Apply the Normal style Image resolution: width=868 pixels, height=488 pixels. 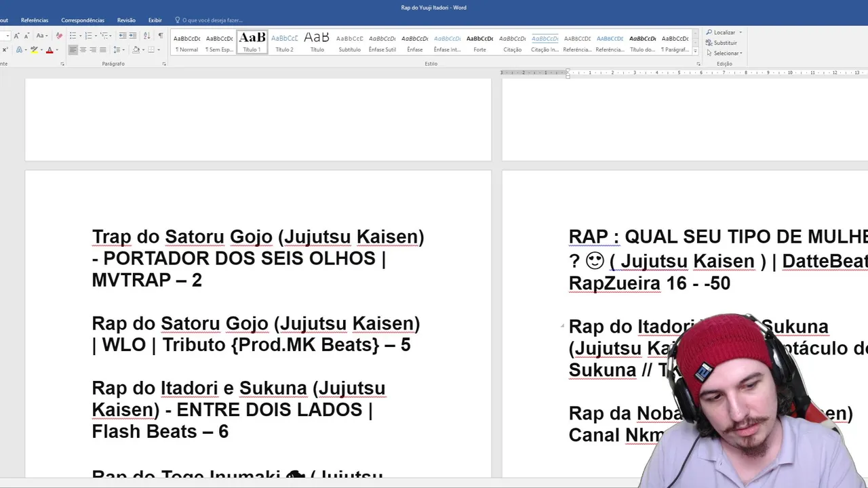click(x=186, y=43)
